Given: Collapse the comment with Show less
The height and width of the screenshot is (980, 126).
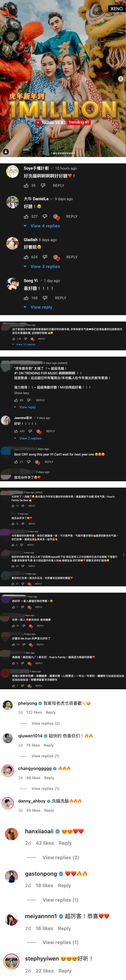Looking at the screenshot, I should tap(22, 393).
